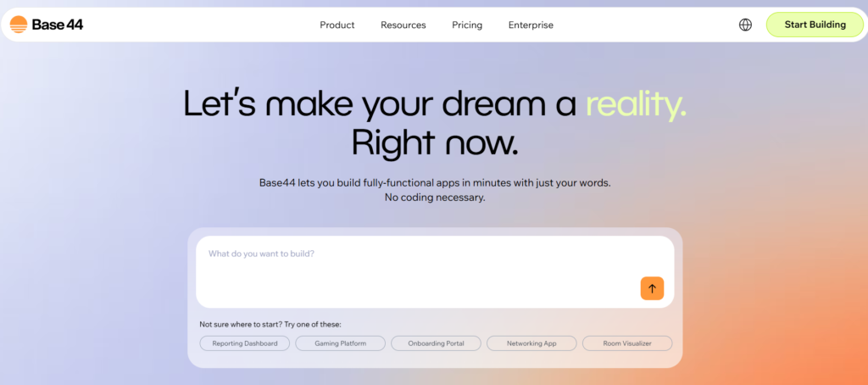The image size is (868, 385).
Task: Submit prompt with orange up-arrow button
Action: tap(652, 288)
